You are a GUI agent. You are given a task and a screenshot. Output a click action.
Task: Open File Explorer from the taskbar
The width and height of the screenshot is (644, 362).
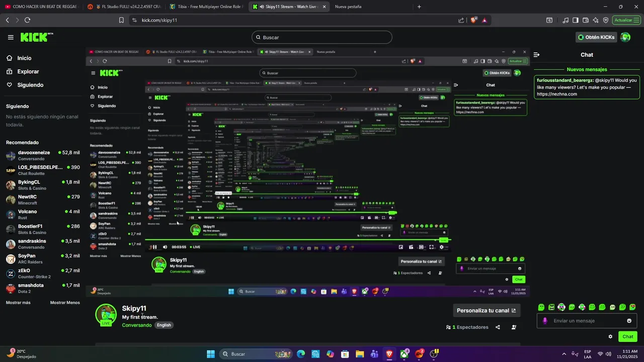pos(360,354)
